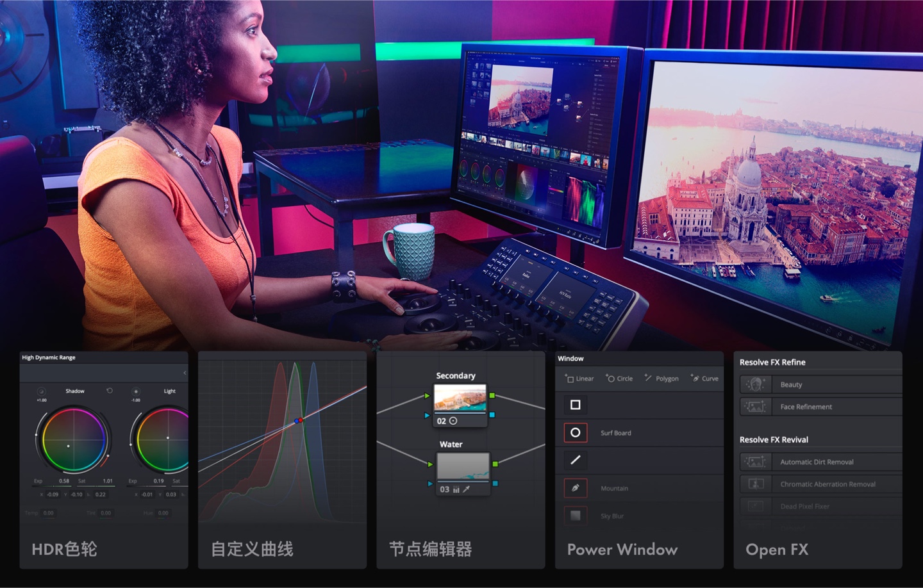
Task: Toggle the Surf Board circle window
Action: (576, 432)
